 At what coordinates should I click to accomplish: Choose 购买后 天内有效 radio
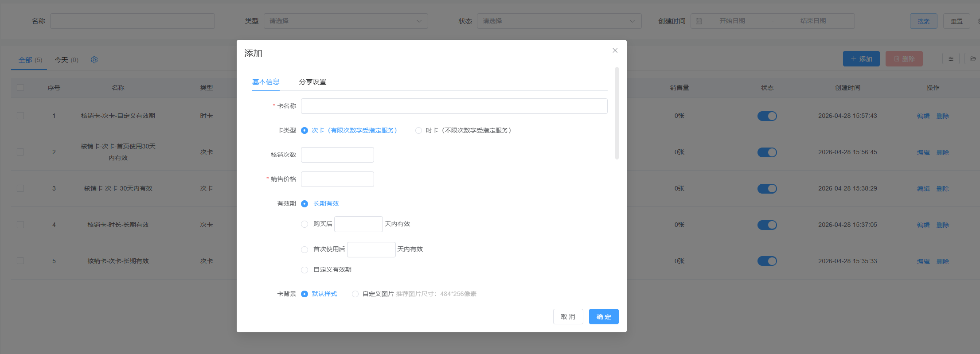tap(305, 224)
